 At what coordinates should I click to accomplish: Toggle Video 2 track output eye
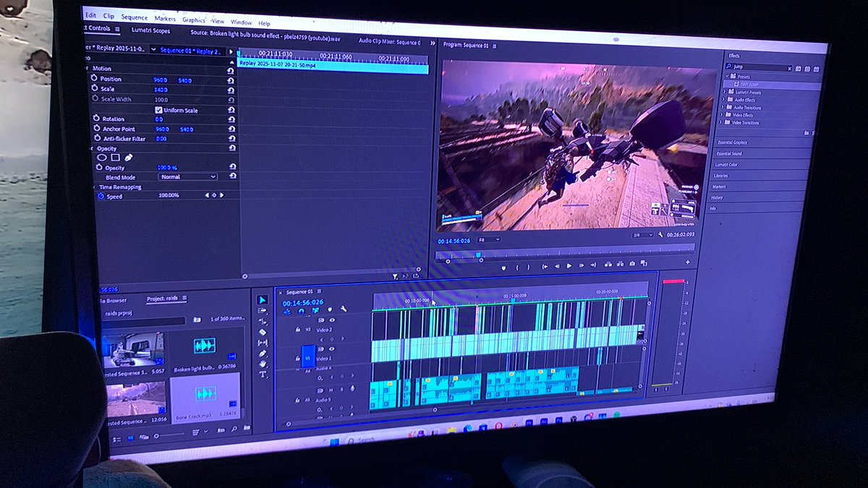click(332, 320)
